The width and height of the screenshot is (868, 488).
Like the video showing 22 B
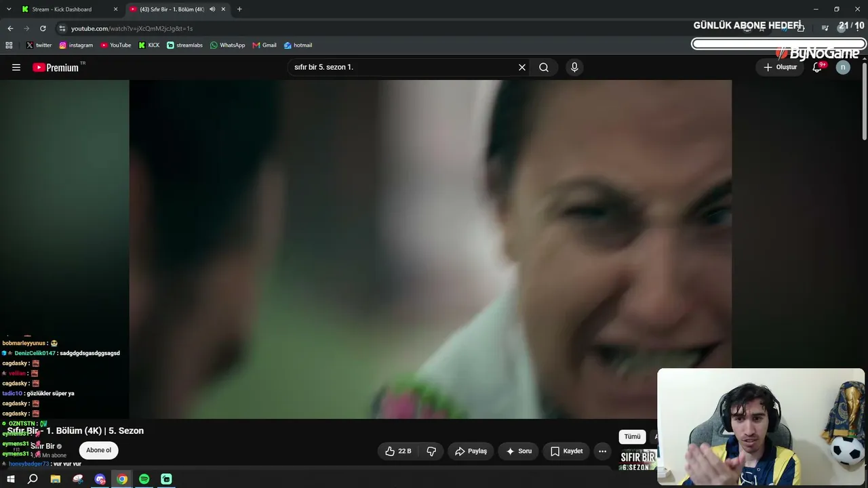tap(399, 451)
